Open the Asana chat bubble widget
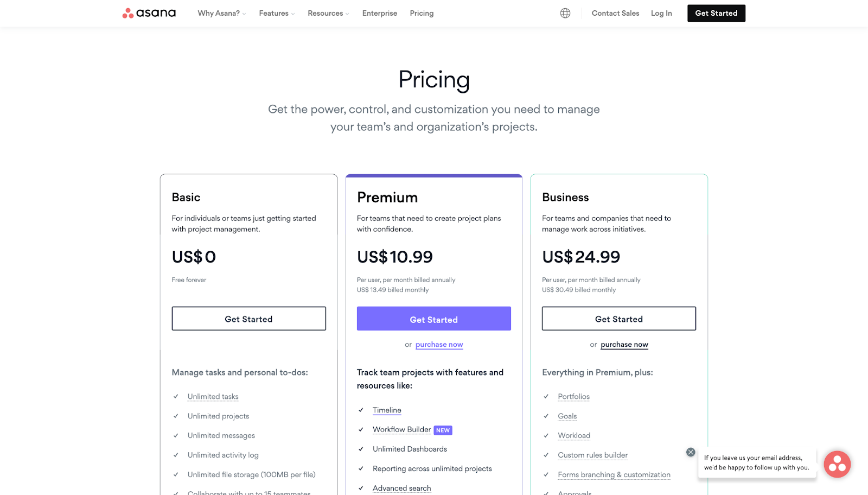 pos(837,464)
